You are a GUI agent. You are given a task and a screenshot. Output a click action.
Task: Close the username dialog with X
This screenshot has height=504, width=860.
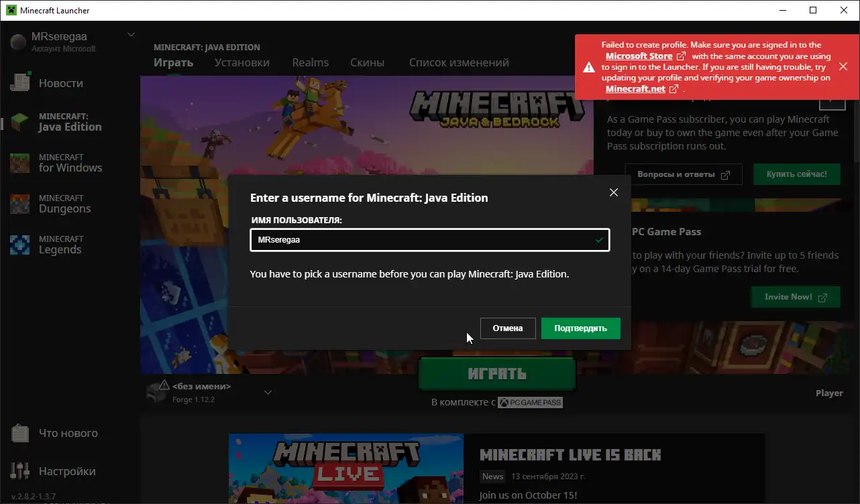point(613,192)
